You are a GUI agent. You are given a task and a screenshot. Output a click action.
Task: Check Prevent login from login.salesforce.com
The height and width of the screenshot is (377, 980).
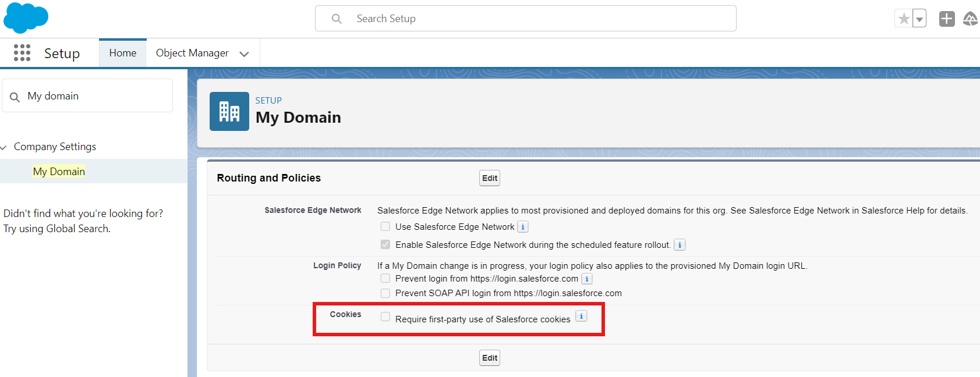385,278
